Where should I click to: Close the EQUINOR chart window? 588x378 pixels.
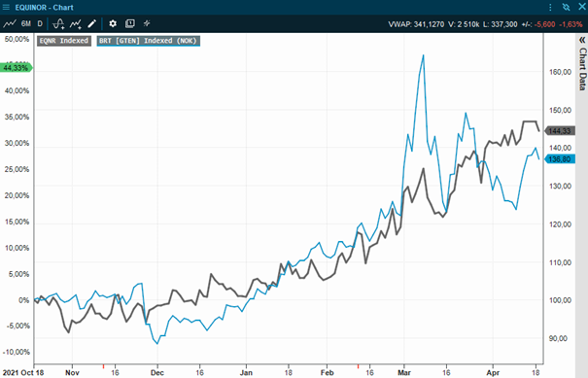pyautogui.click(x=582, y=7)
